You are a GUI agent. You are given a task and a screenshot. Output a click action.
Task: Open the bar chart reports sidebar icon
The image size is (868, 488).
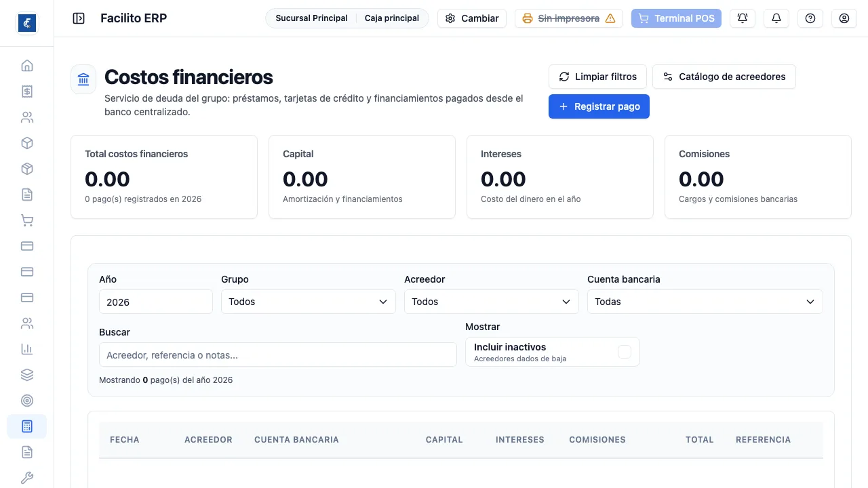(27, 349)
